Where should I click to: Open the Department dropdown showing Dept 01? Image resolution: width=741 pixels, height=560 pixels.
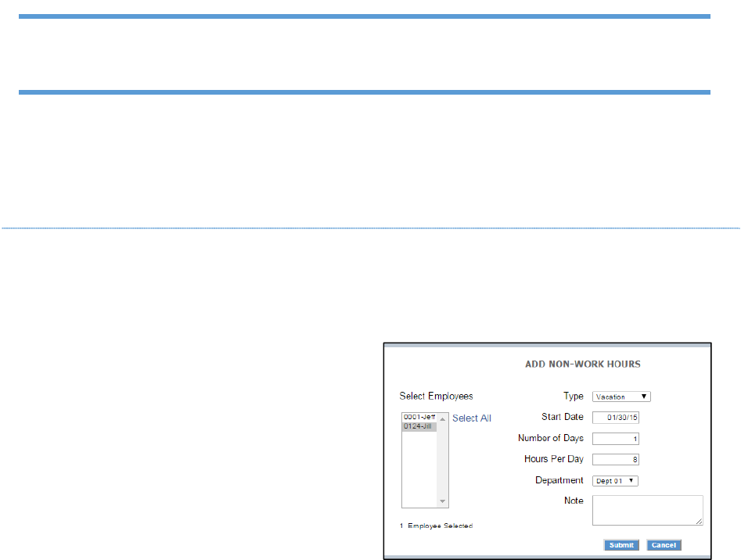pos(615,481)
